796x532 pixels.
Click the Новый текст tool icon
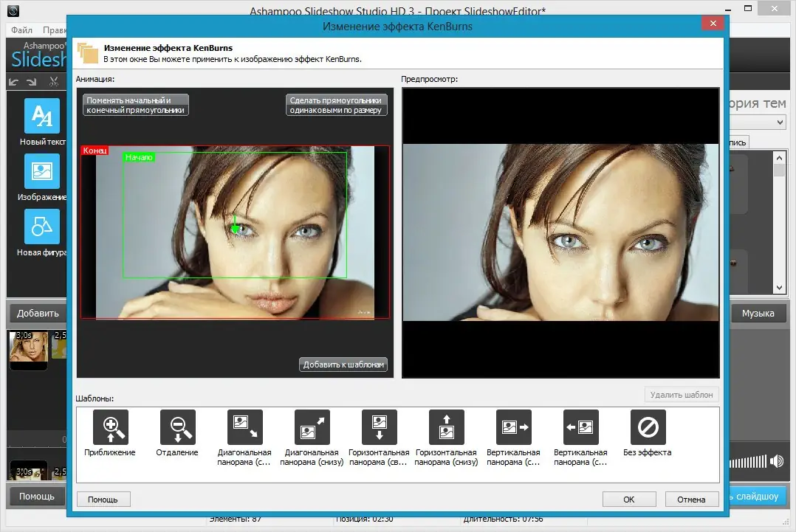coord(42,116)
